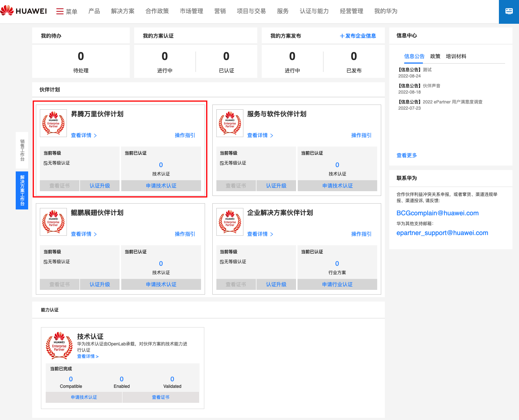Click 认证升级 in 服务与软件伙伴计划
519x420 pixels.
pos(276,186)
